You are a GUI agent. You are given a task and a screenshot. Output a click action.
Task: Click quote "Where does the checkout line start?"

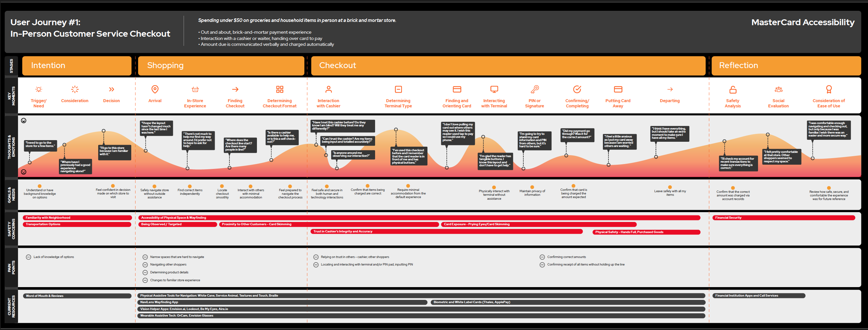241,145
